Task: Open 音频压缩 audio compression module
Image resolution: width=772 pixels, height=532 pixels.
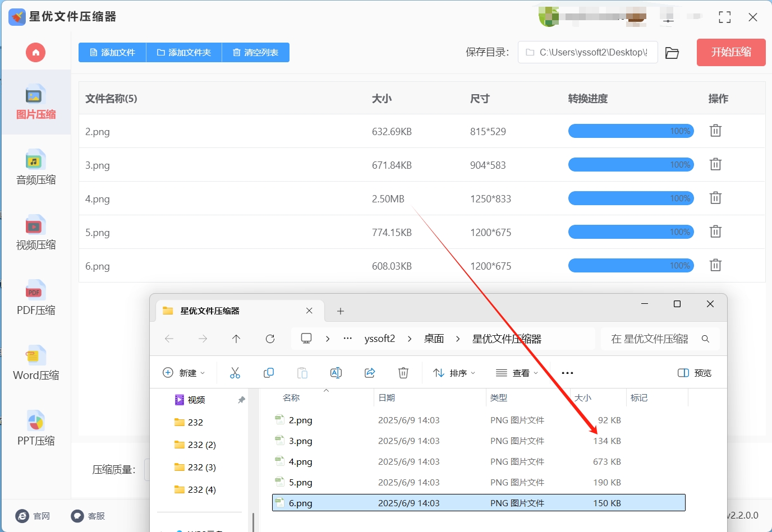Action: click(x=36, y=168)
